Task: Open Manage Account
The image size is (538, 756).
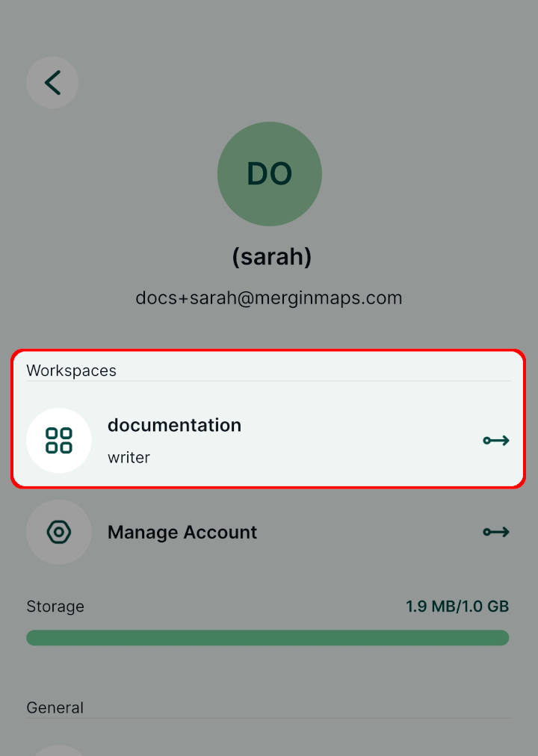Action: [182, 533]
